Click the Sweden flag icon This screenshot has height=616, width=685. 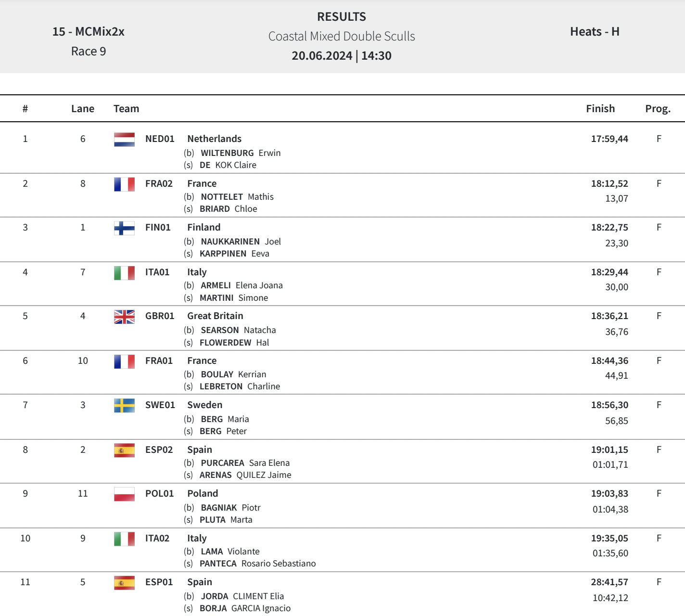point(124,406)
